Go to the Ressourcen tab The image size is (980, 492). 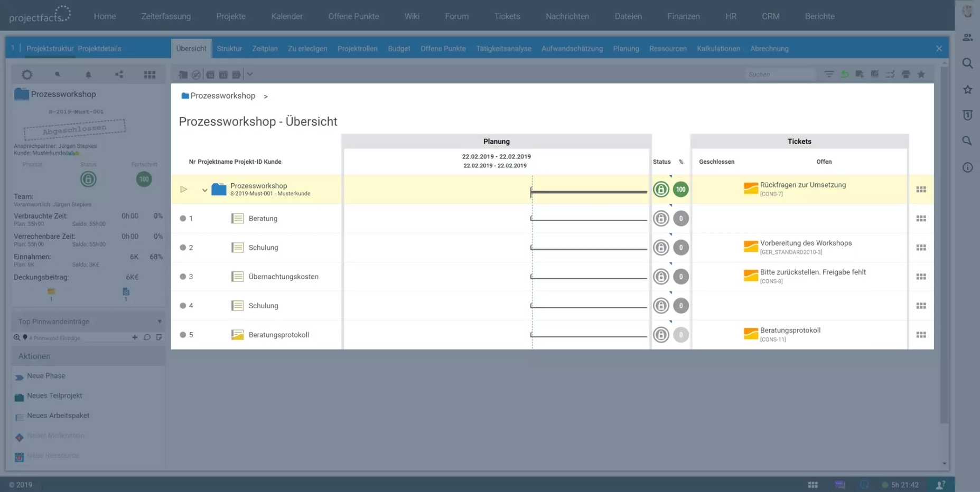[668, 49]
